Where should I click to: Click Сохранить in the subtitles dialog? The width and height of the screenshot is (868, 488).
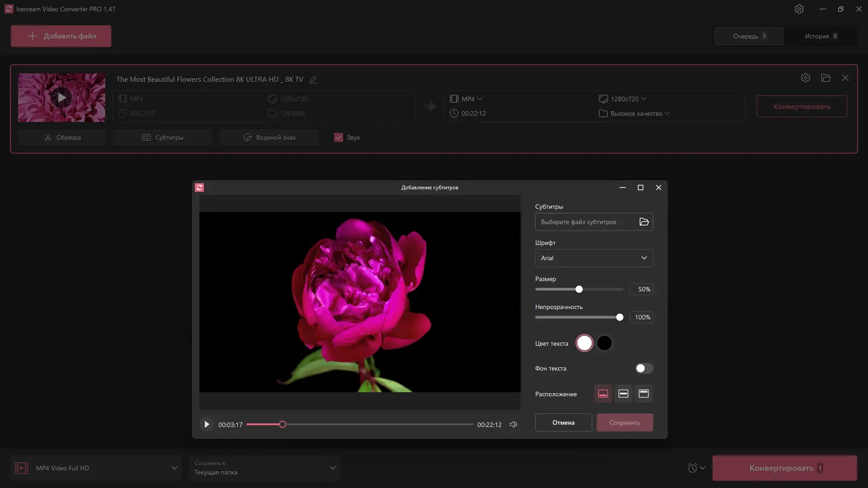[x=625, y=422]
